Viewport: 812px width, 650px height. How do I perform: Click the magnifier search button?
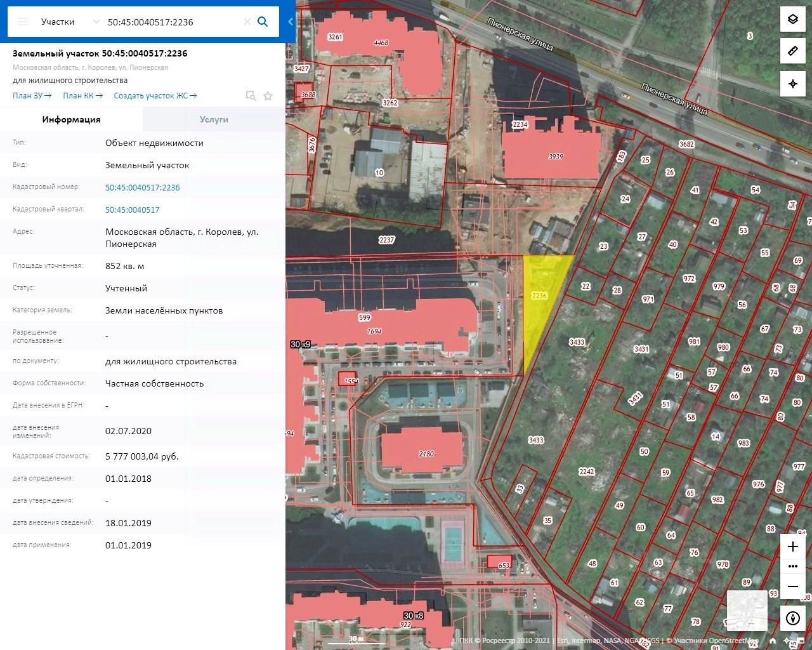point(263,22)
